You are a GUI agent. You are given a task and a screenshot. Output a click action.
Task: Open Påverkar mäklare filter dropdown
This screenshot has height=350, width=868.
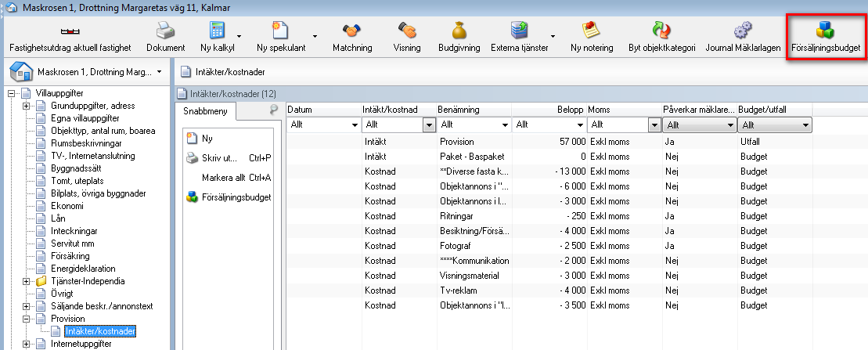700,125
